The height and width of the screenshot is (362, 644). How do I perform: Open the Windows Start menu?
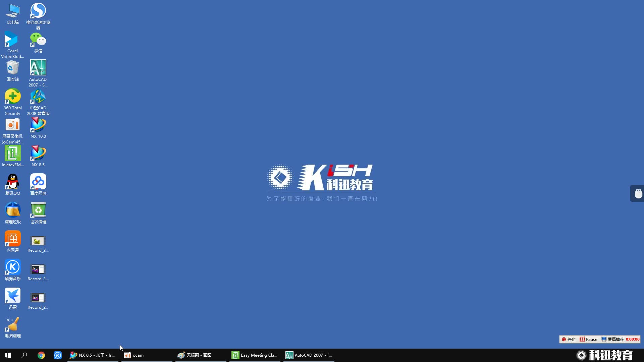(8, 355)
